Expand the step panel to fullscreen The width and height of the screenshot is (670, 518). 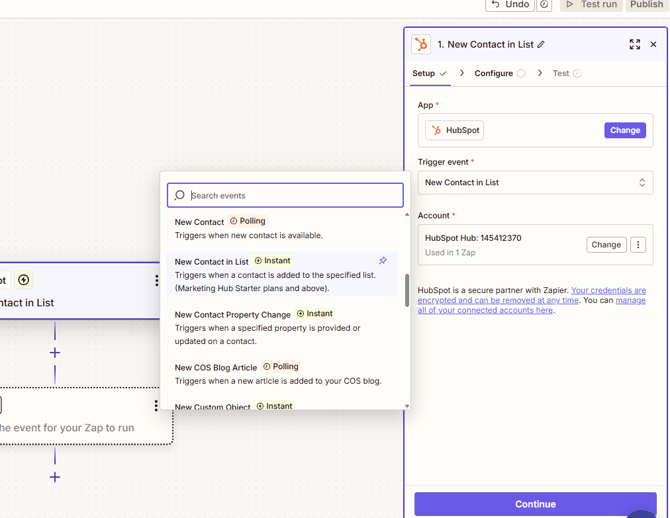635,44
